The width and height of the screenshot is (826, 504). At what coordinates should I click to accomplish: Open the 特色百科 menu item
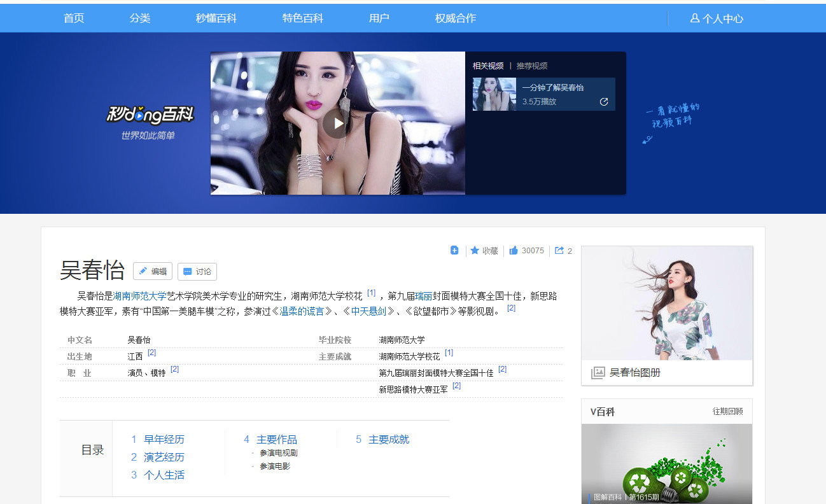point(302,18)
